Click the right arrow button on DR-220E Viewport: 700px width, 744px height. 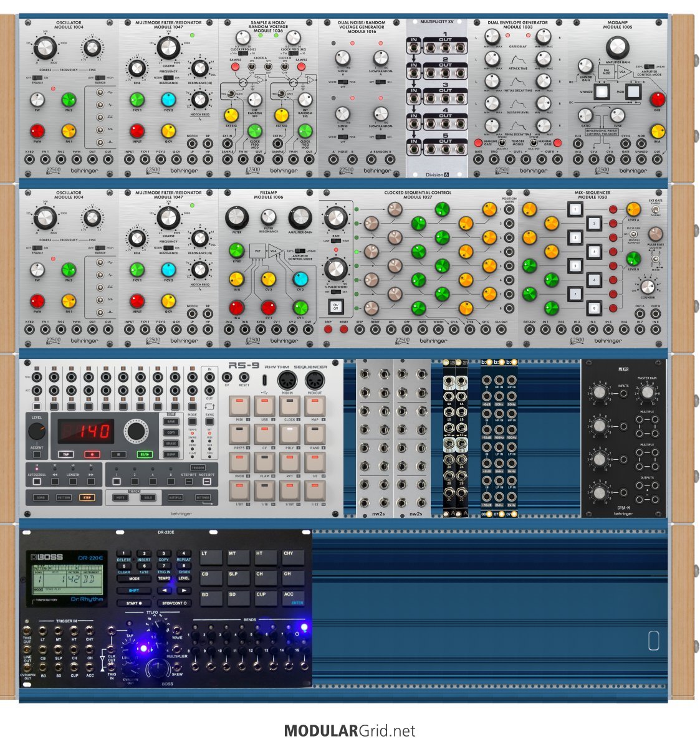(184, 591)
